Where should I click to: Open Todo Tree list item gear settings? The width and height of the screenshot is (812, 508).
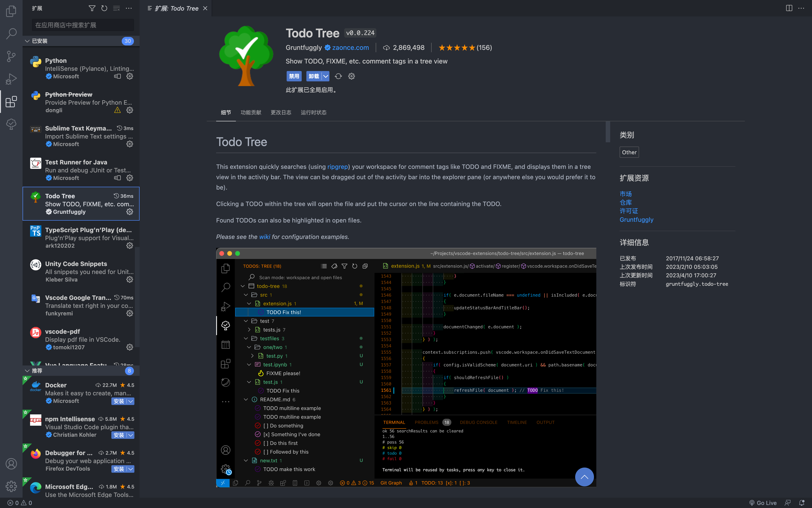click(x=130, y=212)
